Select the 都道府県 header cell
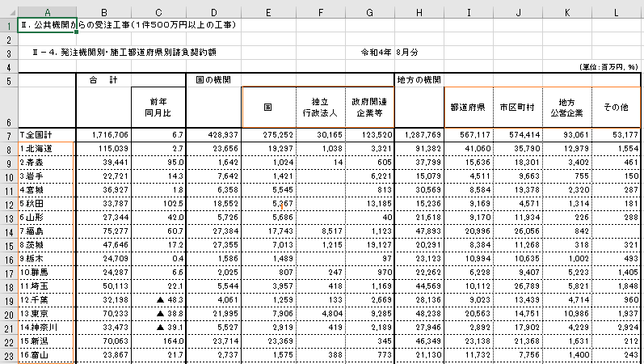The height and width of the screenshot is (364, 644). point(468,106)
